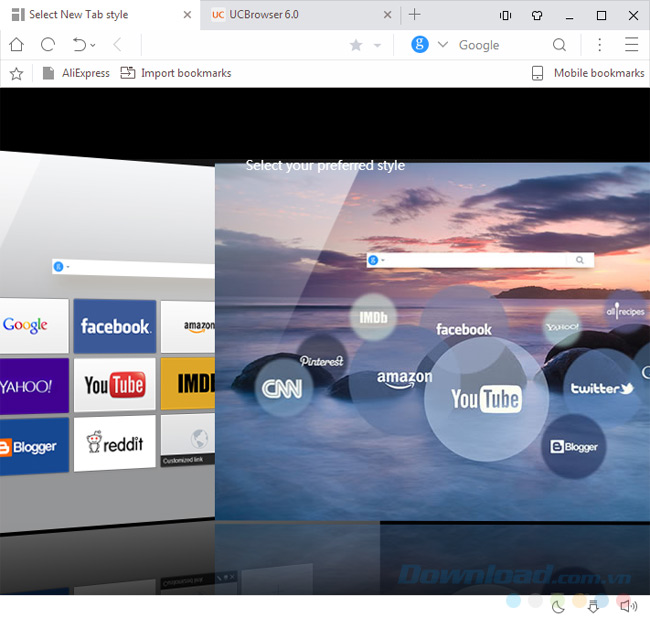650x617 pixels.
Task: Click the undo closed tab arrow icon
Action: [79, 45]
